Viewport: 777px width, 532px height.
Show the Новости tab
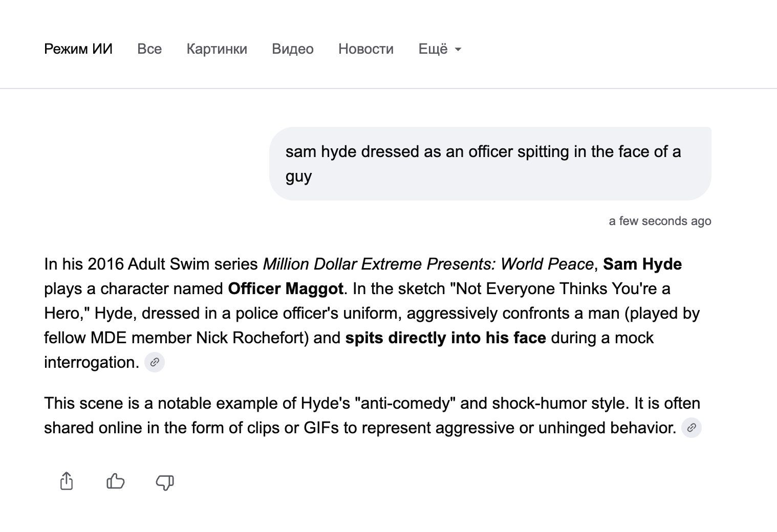pos(365,49)
